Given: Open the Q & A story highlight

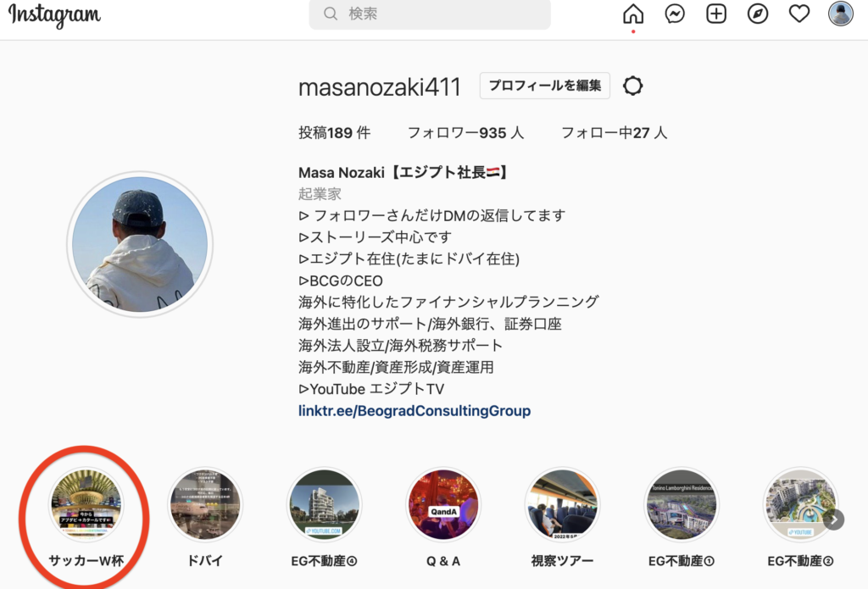Looking at the screenshot, I should click(442, 504).
